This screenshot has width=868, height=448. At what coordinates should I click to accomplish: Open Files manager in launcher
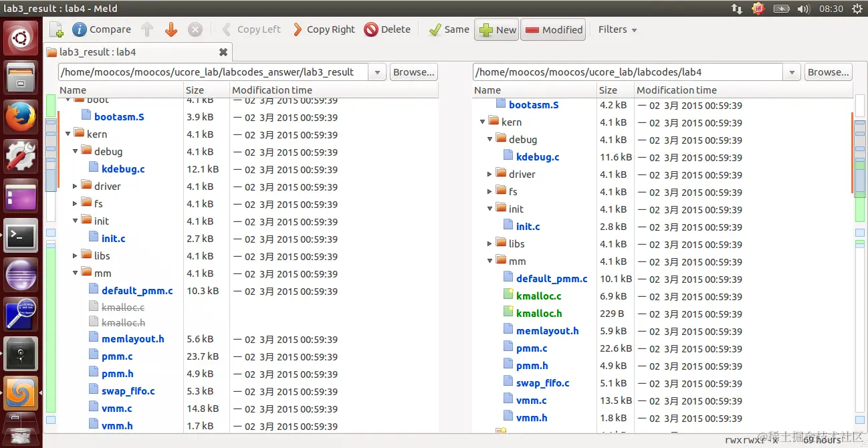(x=21, y=78)
